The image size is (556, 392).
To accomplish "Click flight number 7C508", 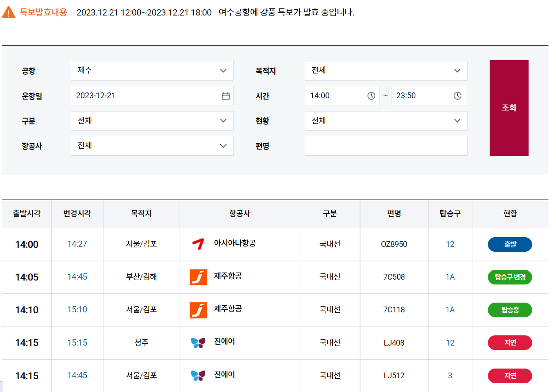I will (x=394, y=277).
